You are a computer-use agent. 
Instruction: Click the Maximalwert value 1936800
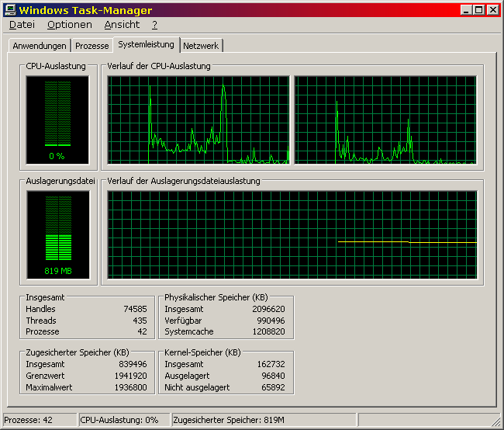(x=130, y=387)
